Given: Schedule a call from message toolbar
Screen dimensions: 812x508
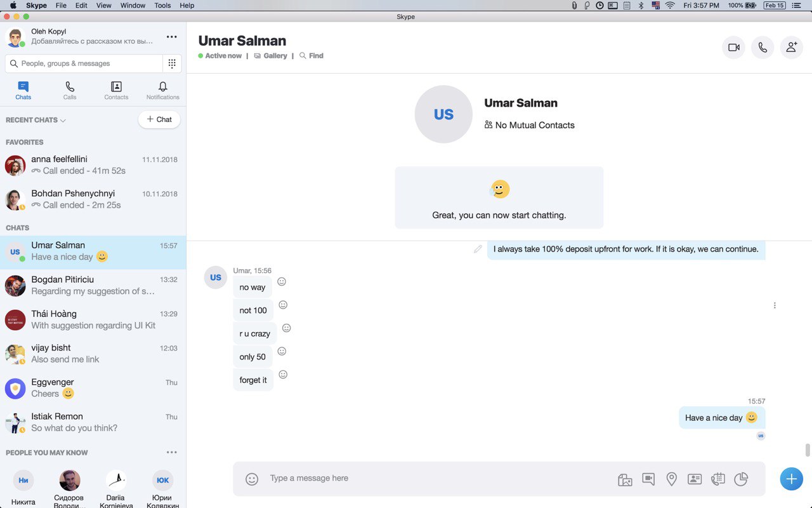Looking at the screenshot, I should (718, 479).
